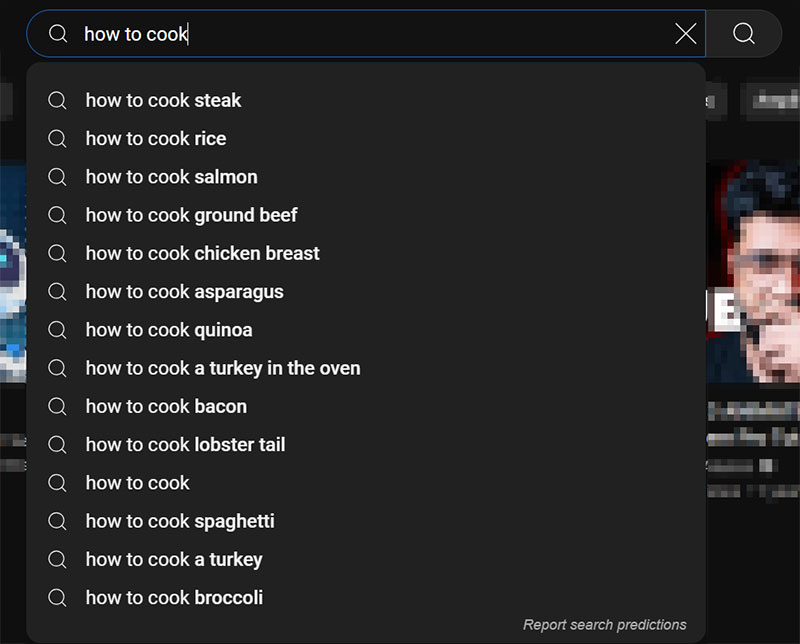Screen dimensions: 800x644
Task: Choose "how to cook salmon" suggestion
Action: (171, 177)
